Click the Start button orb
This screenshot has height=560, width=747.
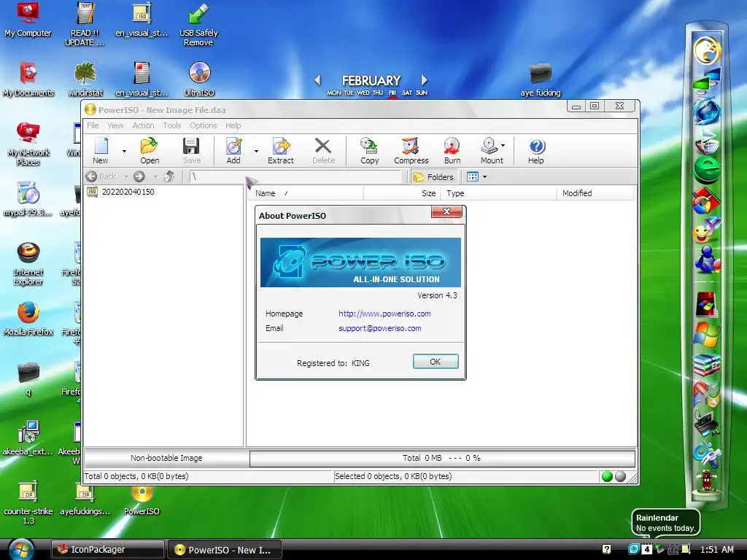(x=21, y=550)
